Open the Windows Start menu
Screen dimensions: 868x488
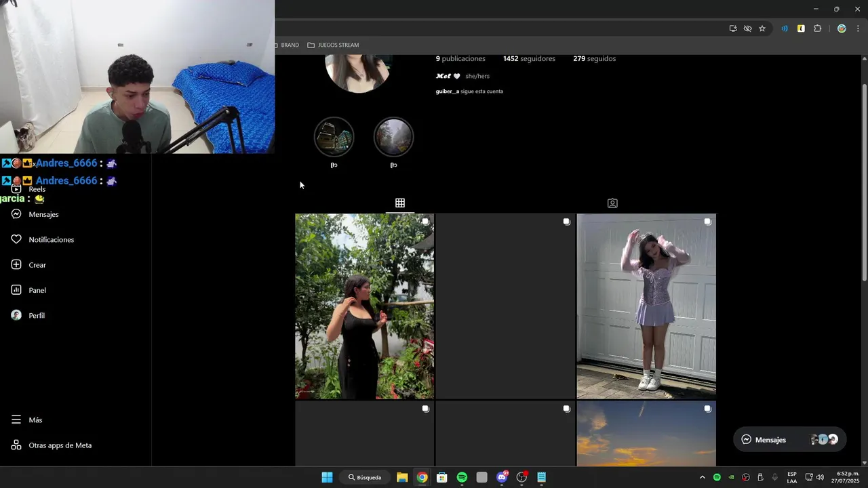click(327, 477)
